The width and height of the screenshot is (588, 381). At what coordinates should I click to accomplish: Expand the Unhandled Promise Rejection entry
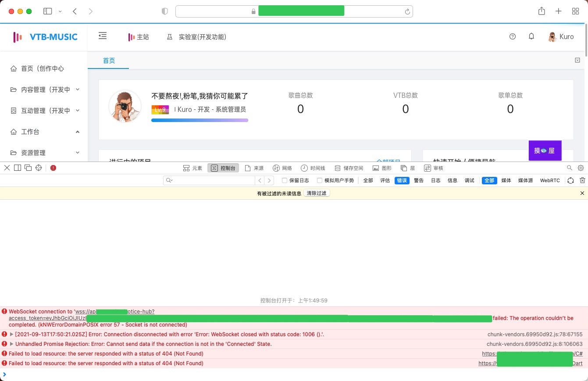[12, 344]
